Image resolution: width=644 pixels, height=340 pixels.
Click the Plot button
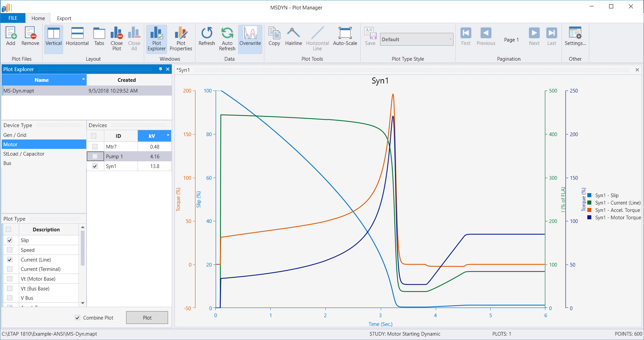tap(147, 318)
